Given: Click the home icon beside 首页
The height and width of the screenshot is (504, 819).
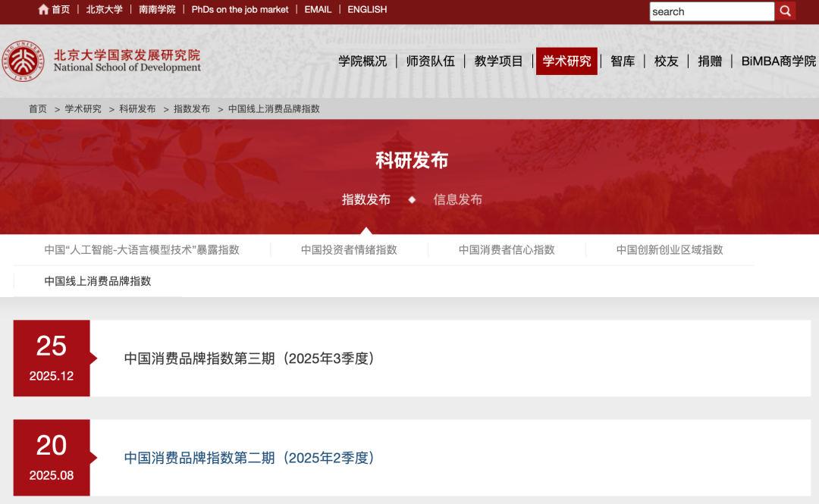Looking at the screenshot, I should pos(42,10).
